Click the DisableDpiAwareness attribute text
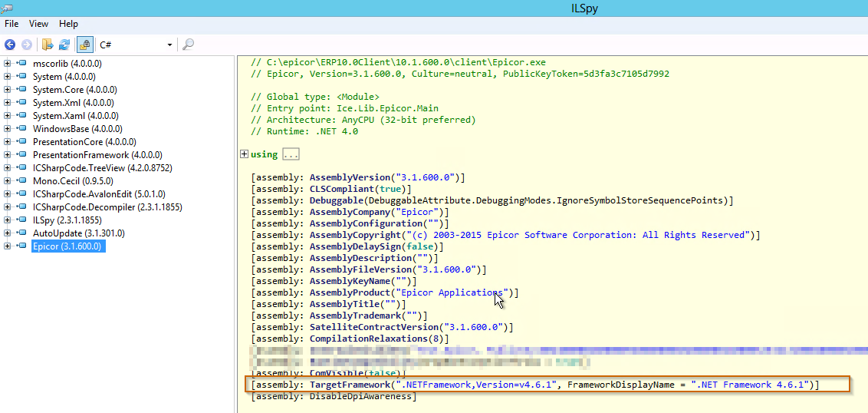Screen dimensions: 868x413 [363, 396]
